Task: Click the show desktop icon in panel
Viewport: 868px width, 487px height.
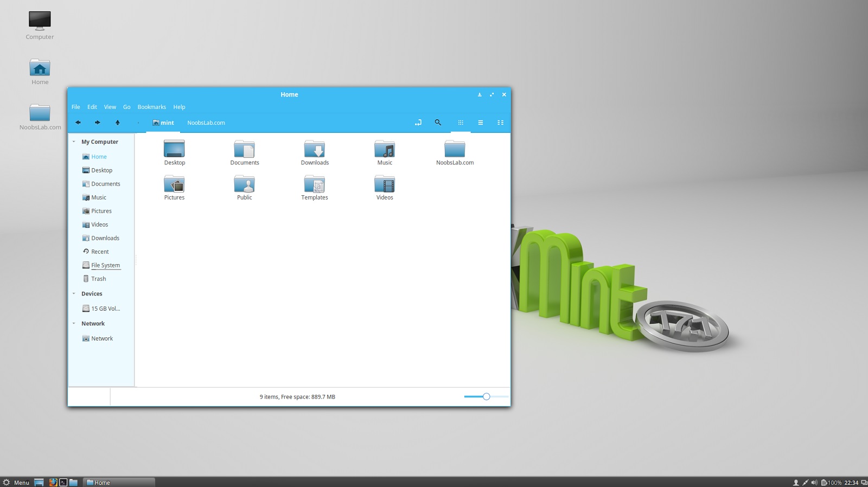Action: 39,482
